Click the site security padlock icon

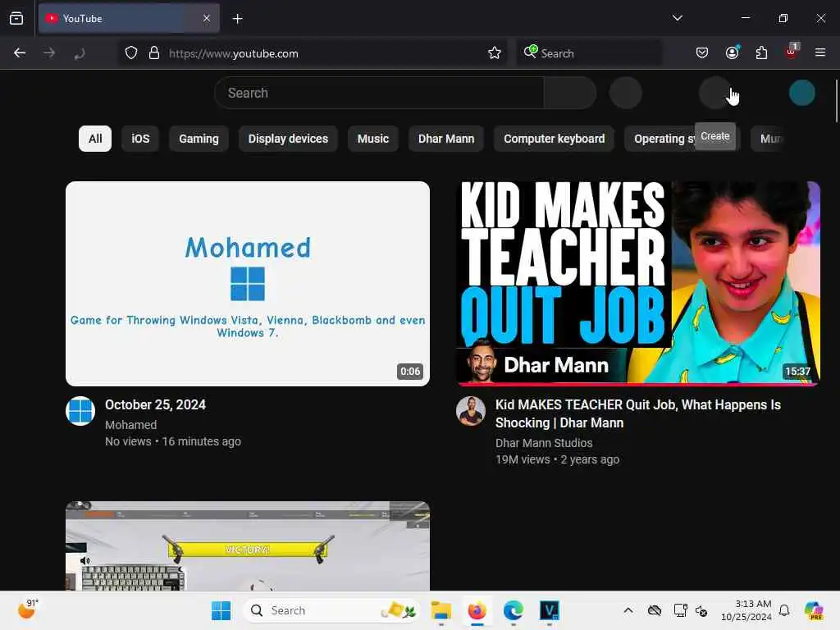pyautogui.click(x=154, y=53)
